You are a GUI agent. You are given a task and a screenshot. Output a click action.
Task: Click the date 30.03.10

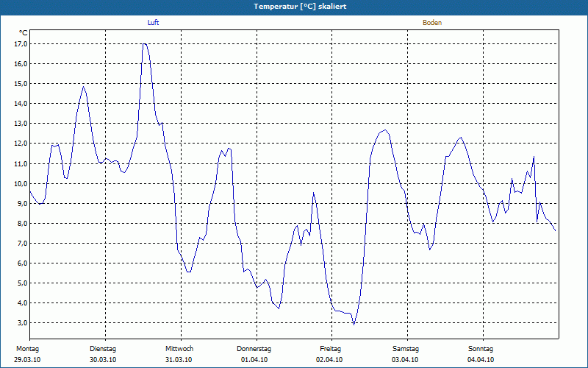pos(103,360)
